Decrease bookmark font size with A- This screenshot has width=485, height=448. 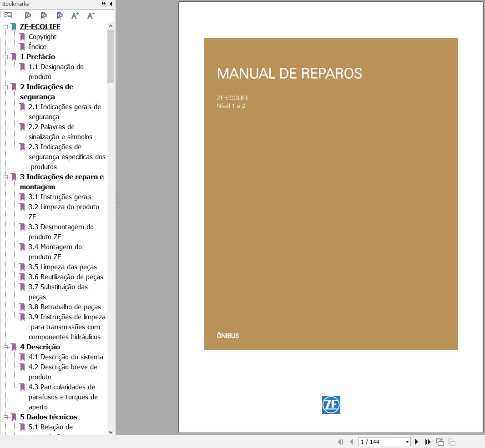coord(91,15)
